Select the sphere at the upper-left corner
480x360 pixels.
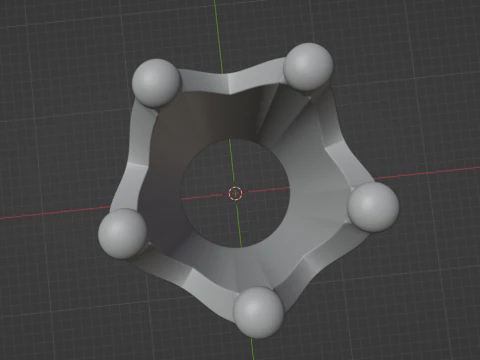coord(156,83)
